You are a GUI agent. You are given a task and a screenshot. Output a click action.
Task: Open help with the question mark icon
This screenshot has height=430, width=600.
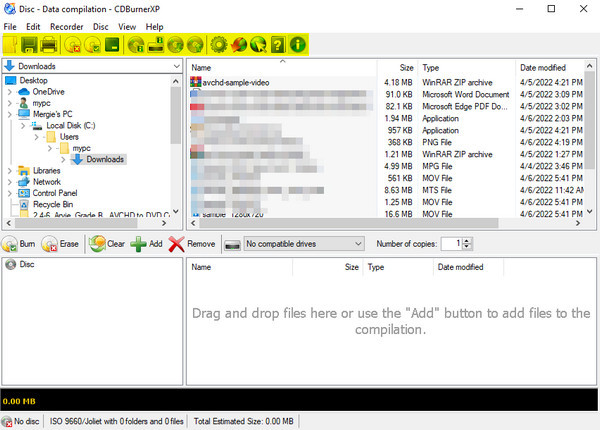[278, 45]
